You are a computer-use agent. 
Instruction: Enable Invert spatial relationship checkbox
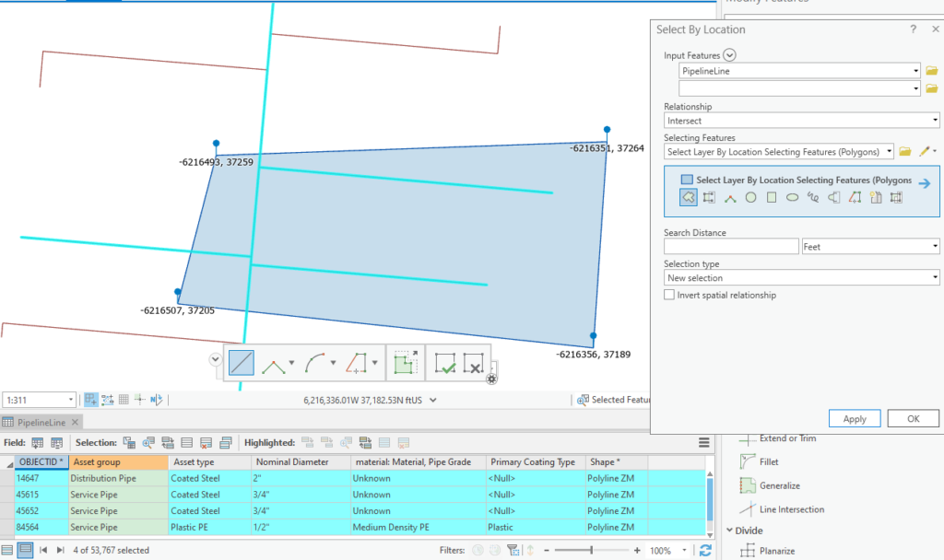pos(669,296)
